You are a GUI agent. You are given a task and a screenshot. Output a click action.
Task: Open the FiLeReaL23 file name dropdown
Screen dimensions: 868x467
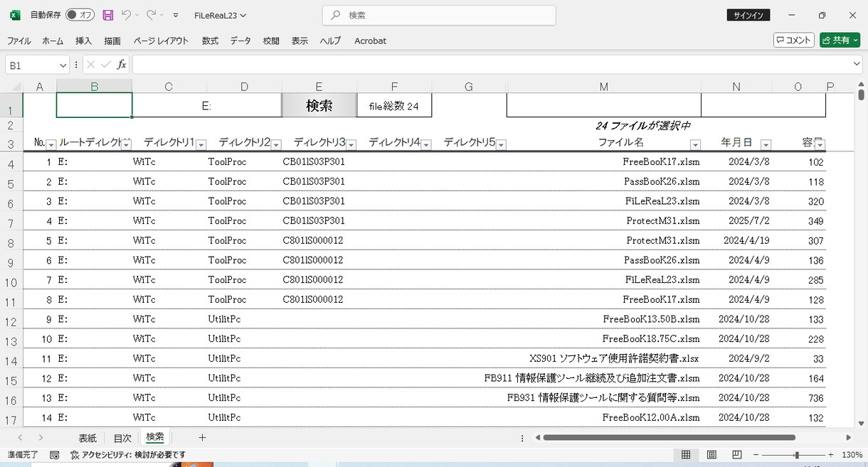point(221,16)
